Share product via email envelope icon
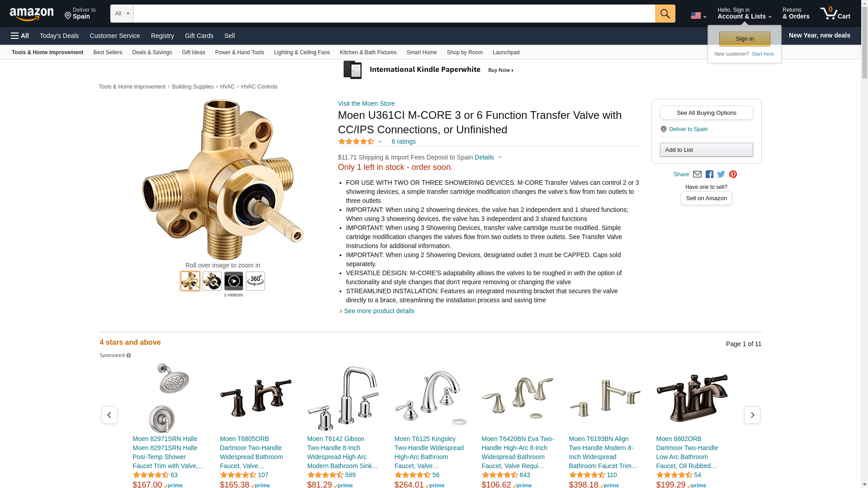The image size is (868, 488). (697, 174)
